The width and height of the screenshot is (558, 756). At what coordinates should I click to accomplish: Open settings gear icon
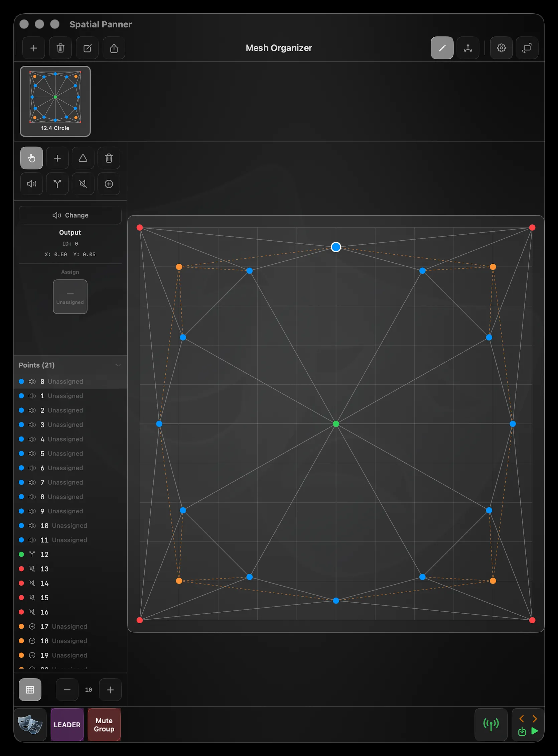[x=501, y=48]
